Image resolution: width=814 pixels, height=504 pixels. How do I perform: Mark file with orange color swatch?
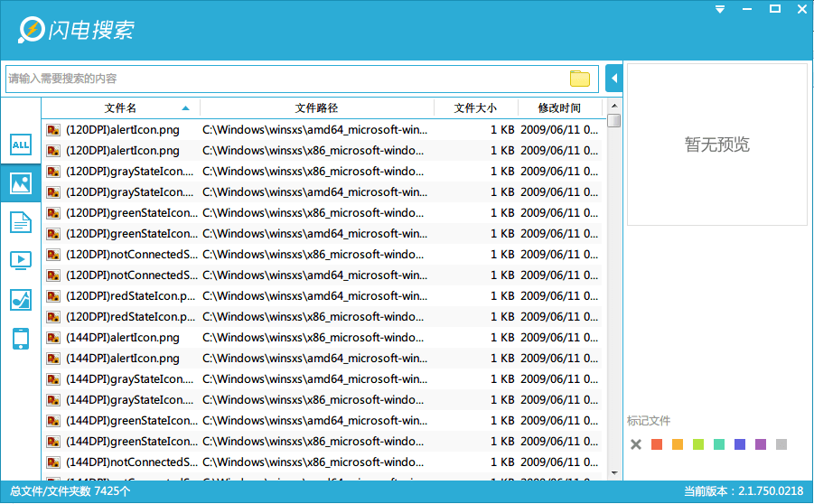coord(678,444)
